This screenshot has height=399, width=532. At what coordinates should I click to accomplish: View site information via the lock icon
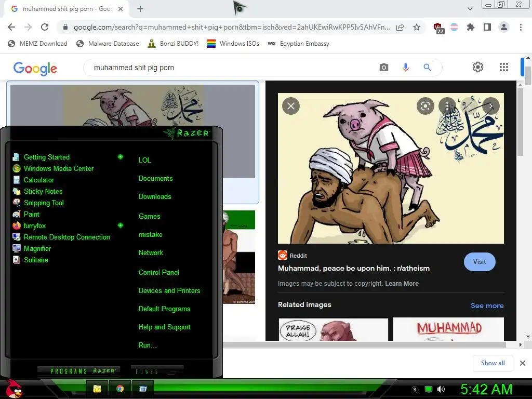(x=65, y=27)
